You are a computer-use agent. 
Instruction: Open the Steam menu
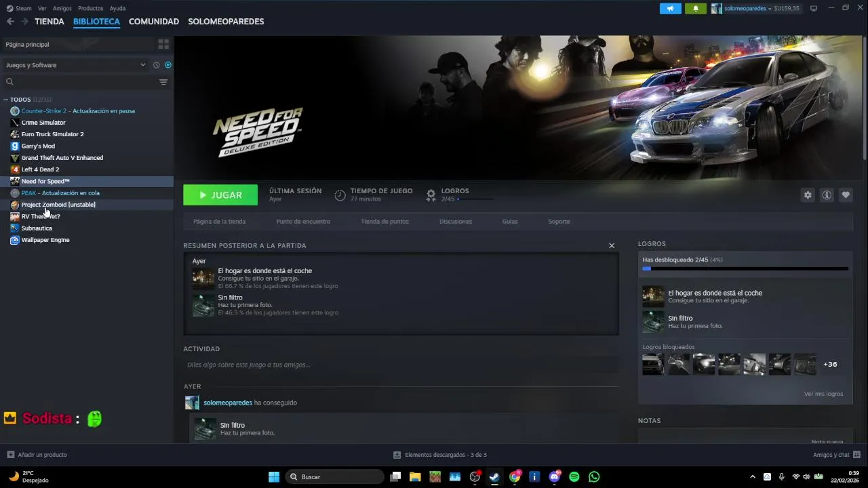click(x=19, y=8)
